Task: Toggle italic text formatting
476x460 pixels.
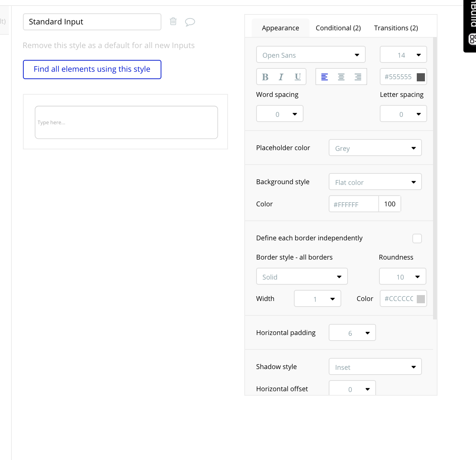Action: (x=281, y=77)
